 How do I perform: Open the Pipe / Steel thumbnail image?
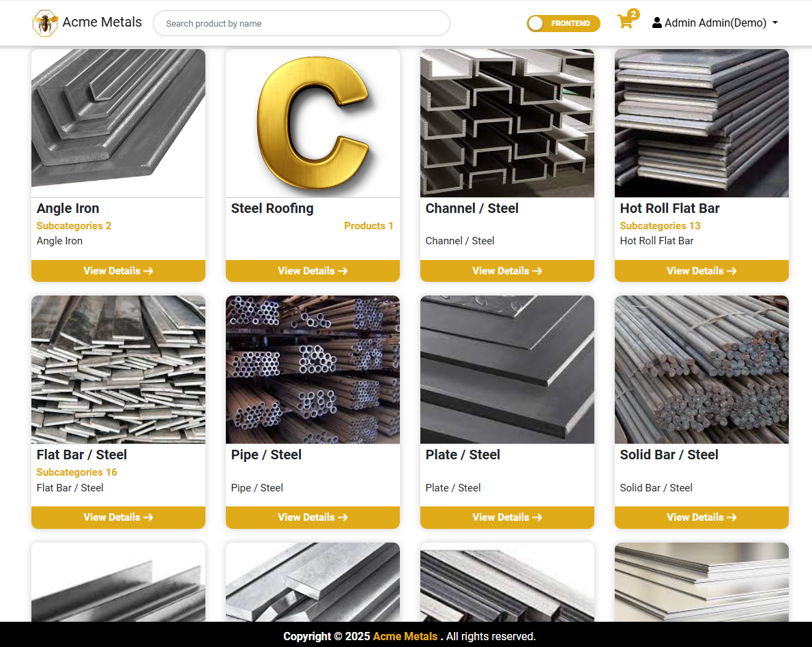(313, 369)
